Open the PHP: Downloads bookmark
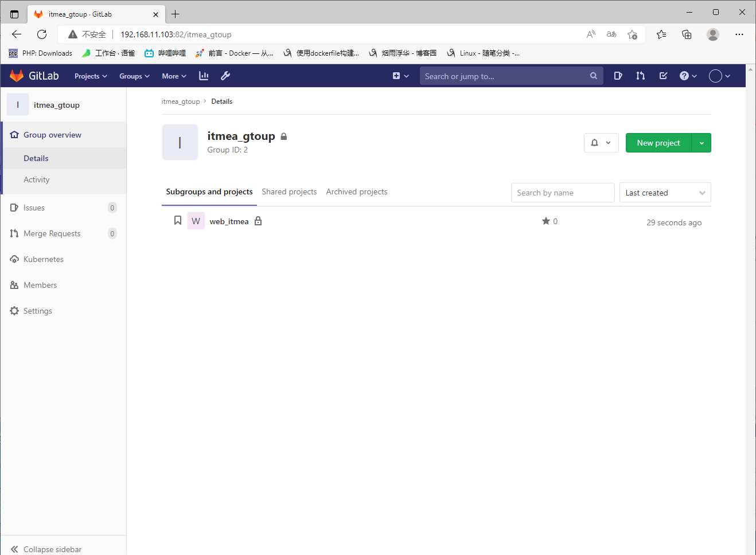The height and width of the screenshot is (555, 756). pos(41,53)
